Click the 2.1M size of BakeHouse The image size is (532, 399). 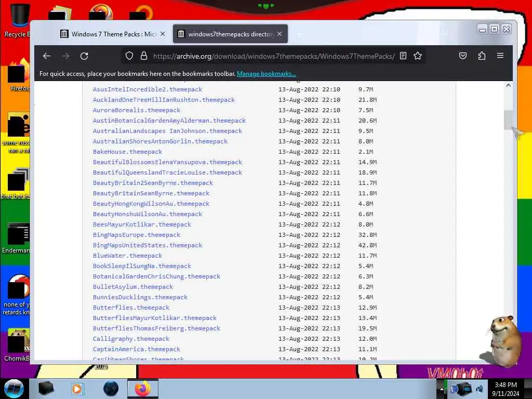click(366, 152)
